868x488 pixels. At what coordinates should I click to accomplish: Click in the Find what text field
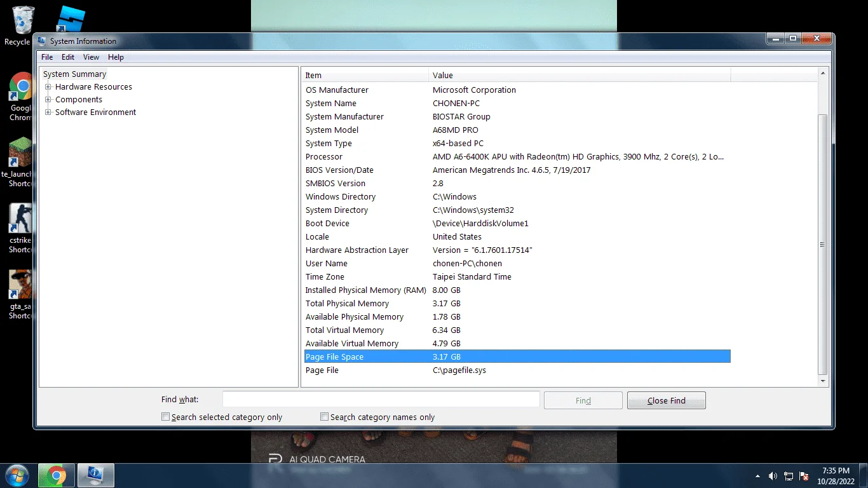coord(381,400)
